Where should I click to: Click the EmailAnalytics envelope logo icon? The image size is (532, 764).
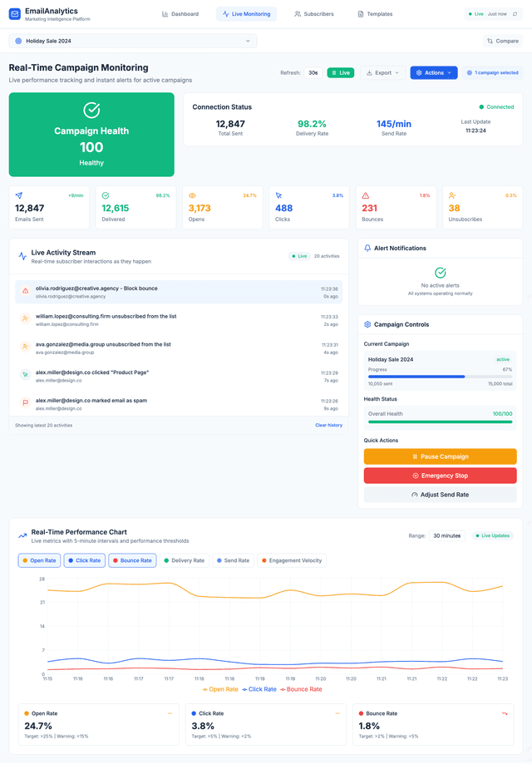(15, 14)
